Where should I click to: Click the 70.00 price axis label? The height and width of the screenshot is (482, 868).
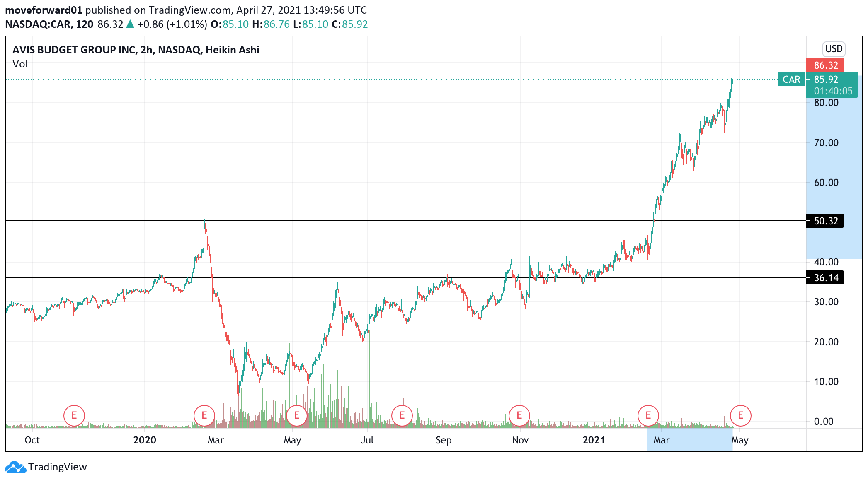[x=826, y=143]
